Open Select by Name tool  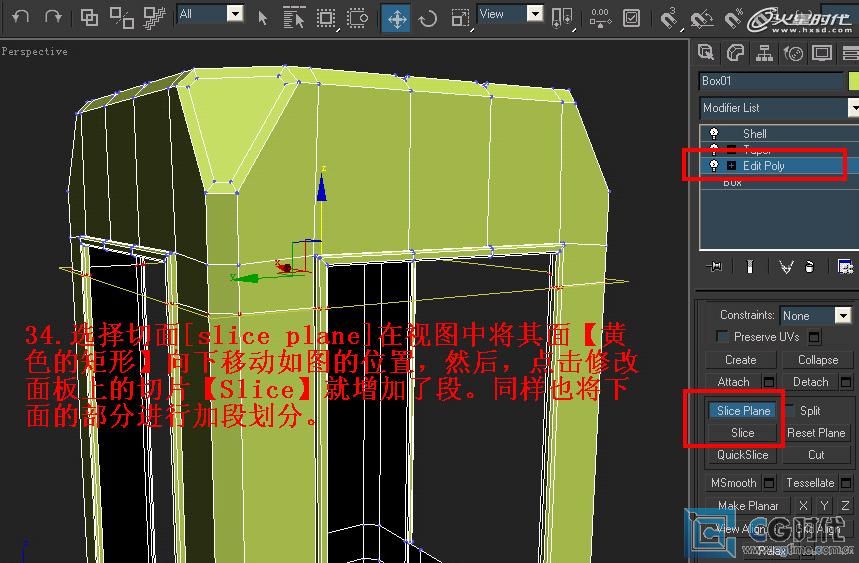click(x=294, y=18)
